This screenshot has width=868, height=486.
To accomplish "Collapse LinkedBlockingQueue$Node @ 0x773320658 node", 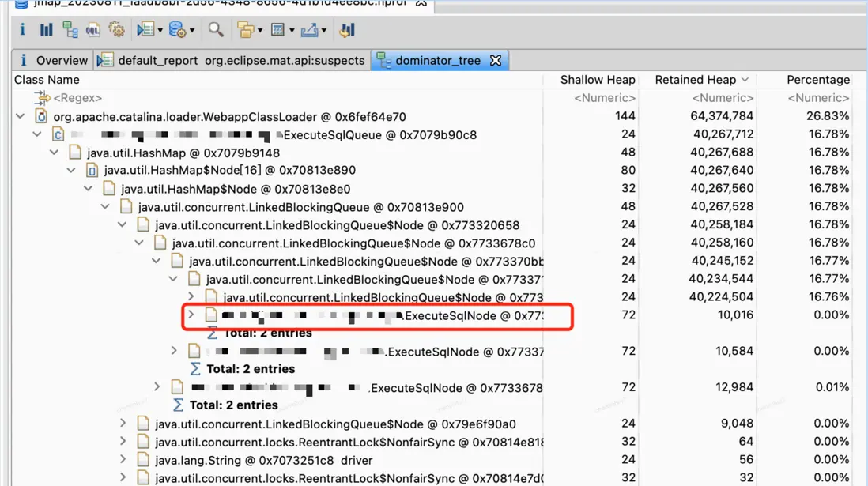I will click(x=123, y=224).
